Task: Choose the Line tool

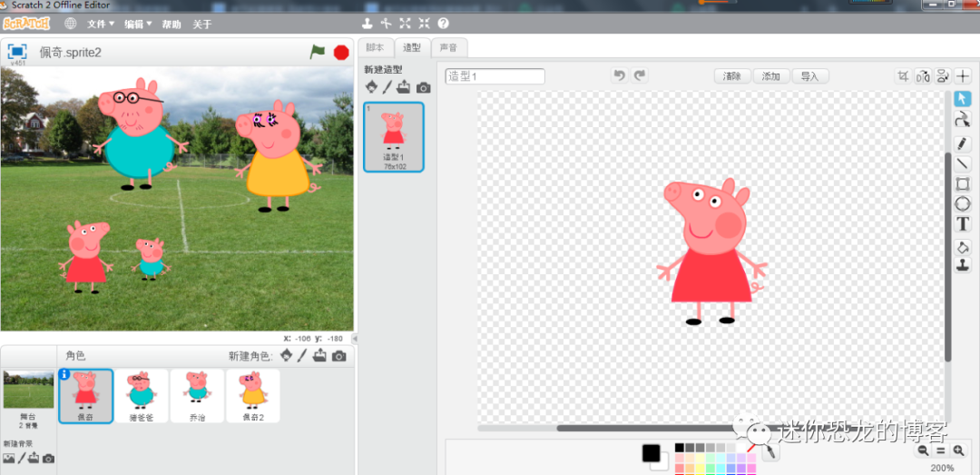Action: [x=963, y=164]
